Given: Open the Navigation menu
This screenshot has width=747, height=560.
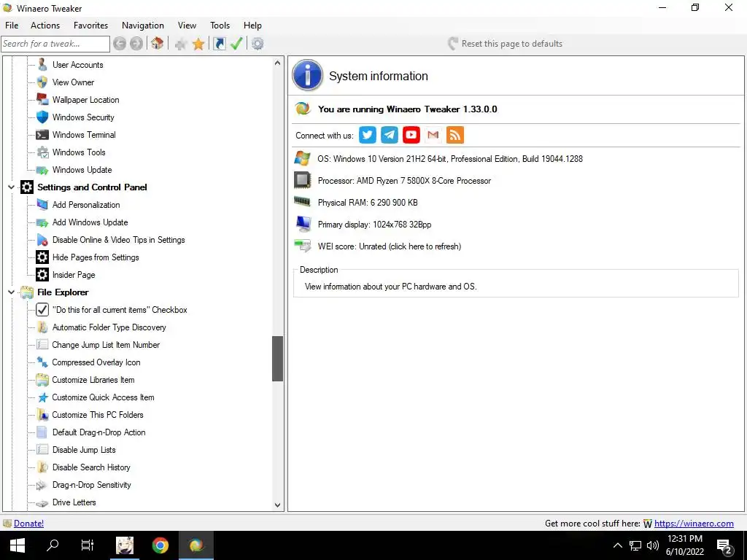Looking at the screenshot, I should (143, 26).
